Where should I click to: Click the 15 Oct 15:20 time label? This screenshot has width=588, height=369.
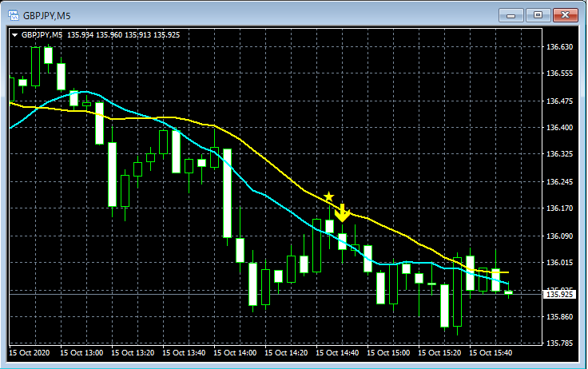click(x=439, y=353)
